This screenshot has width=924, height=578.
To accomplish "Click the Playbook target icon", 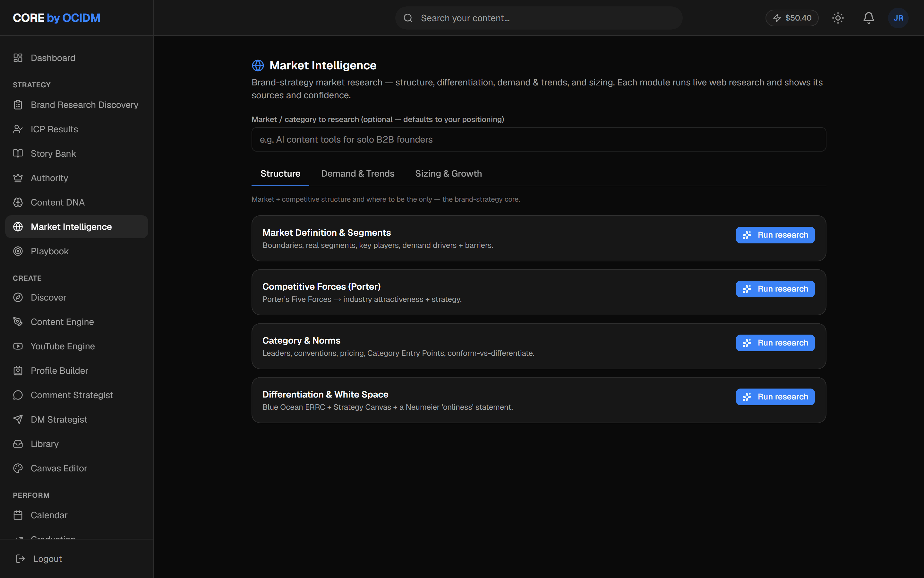I will [18, 251].
